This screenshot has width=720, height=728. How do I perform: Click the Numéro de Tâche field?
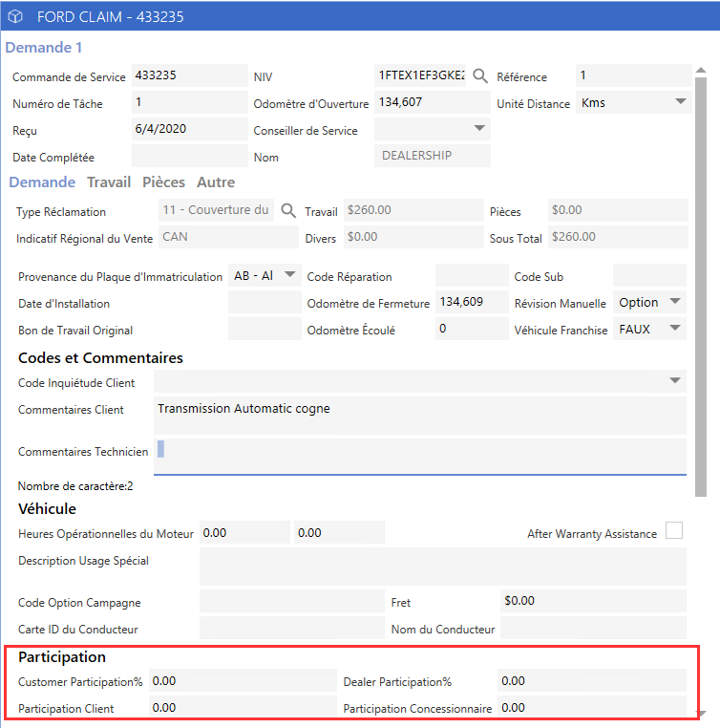click(x=190, y=102)
